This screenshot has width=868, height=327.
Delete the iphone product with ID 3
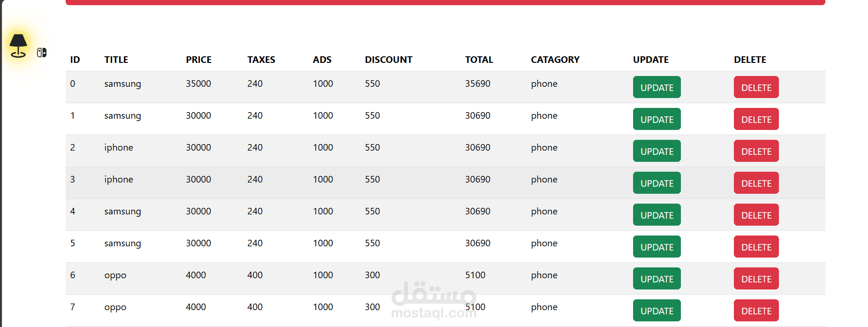point(756,183)
